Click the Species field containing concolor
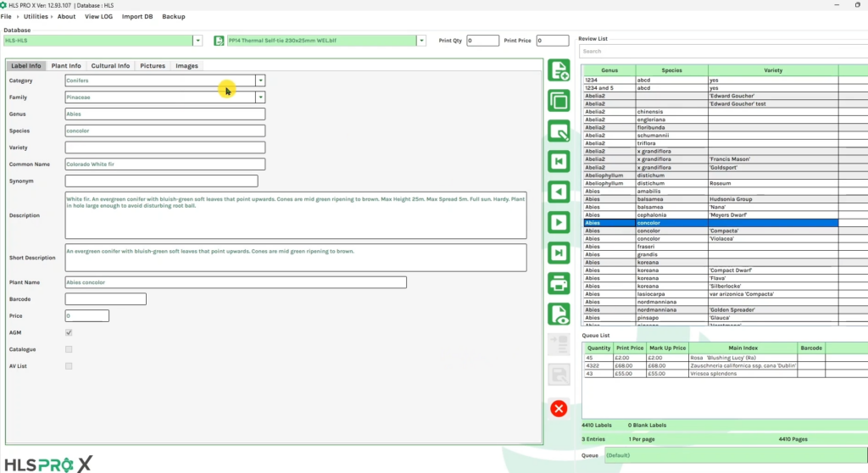This screenshot has height=473, width=868. click(x=165, y=131)
